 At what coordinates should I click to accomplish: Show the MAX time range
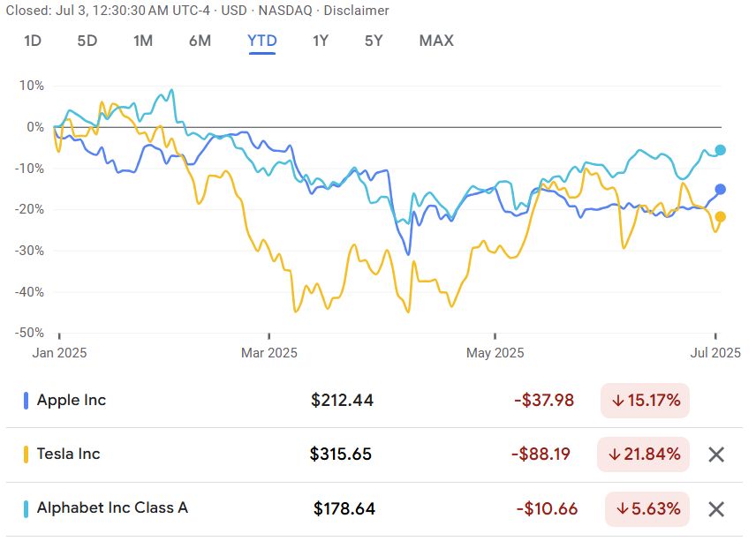[x=436, y=41]
